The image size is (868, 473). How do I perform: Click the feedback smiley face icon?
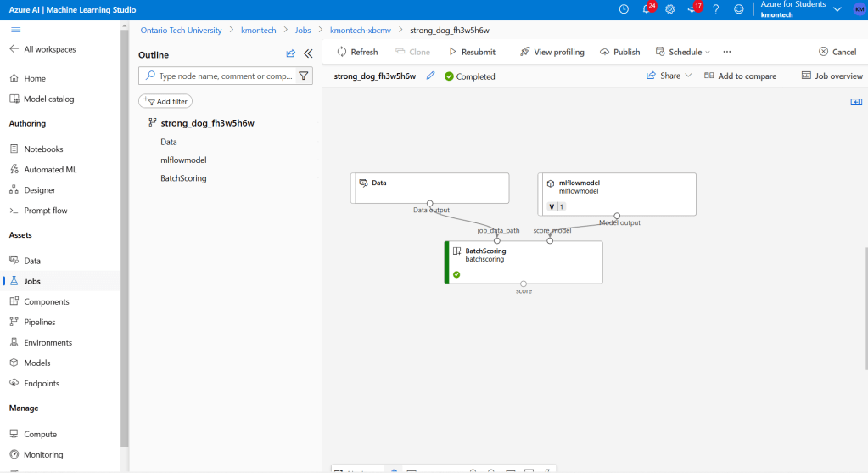(x=739, y=9)
